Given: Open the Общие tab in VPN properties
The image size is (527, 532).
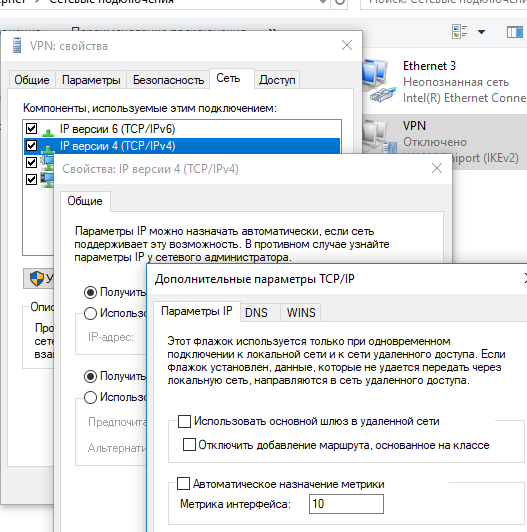Looking at the screenshot, I should (x=32, y=80).
